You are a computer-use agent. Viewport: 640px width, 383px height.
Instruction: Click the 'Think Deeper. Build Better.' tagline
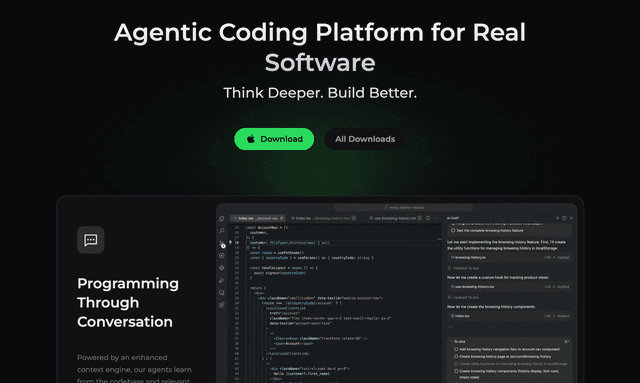320,93
